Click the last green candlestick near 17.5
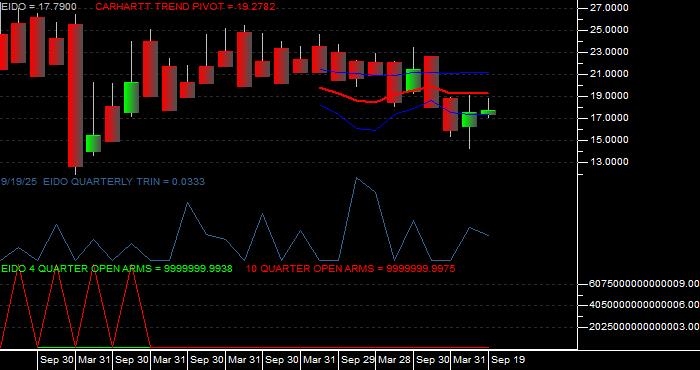 point(488,112)
